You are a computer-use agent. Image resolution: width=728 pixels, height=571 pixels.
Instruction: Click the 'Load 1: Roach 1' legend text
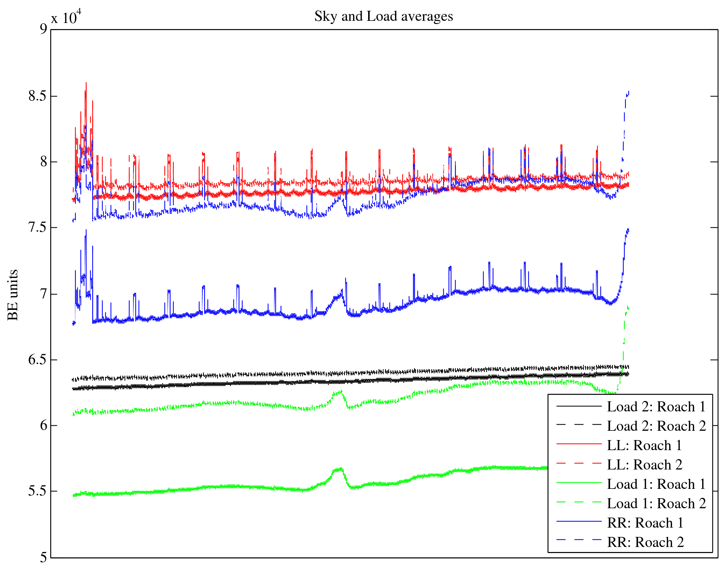tap(656, 484)
